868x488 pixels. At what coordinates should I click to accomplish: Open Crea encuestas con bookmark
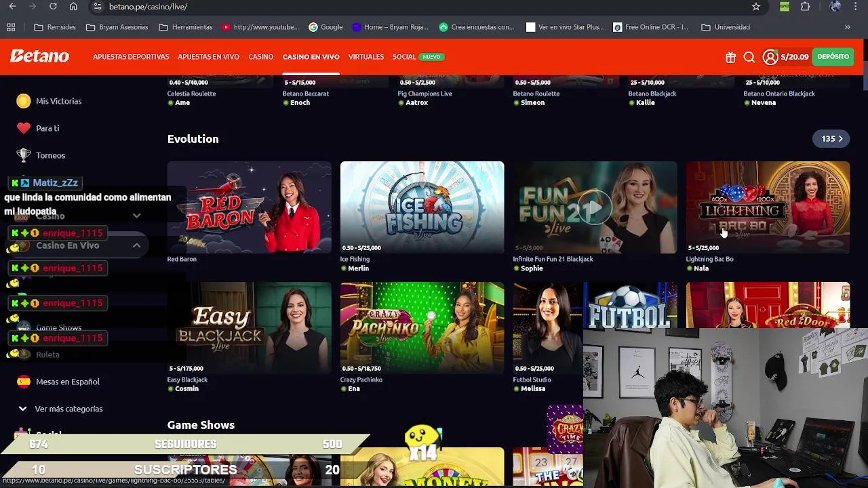(x=477, y=27)
